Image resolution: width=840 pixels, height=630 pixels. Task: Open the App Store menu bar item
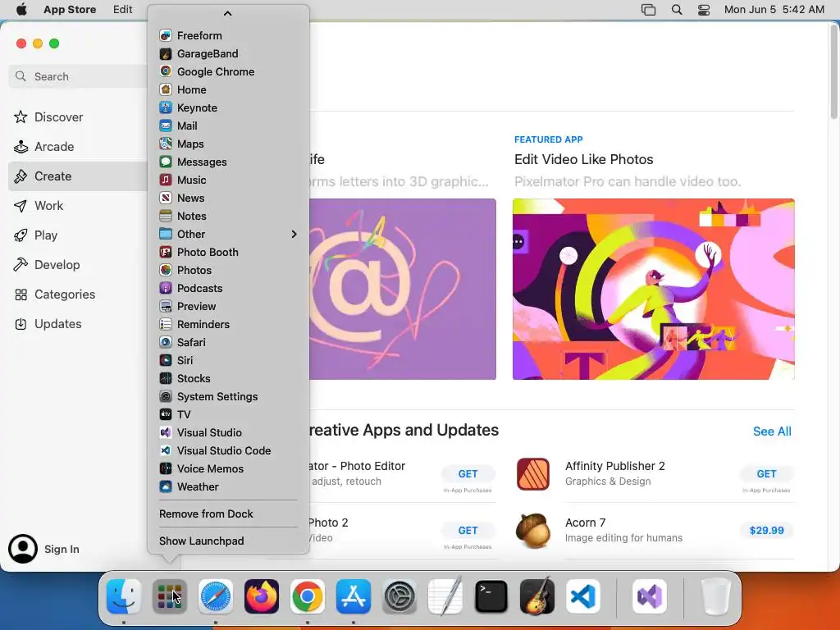click(x=70, y=10)
